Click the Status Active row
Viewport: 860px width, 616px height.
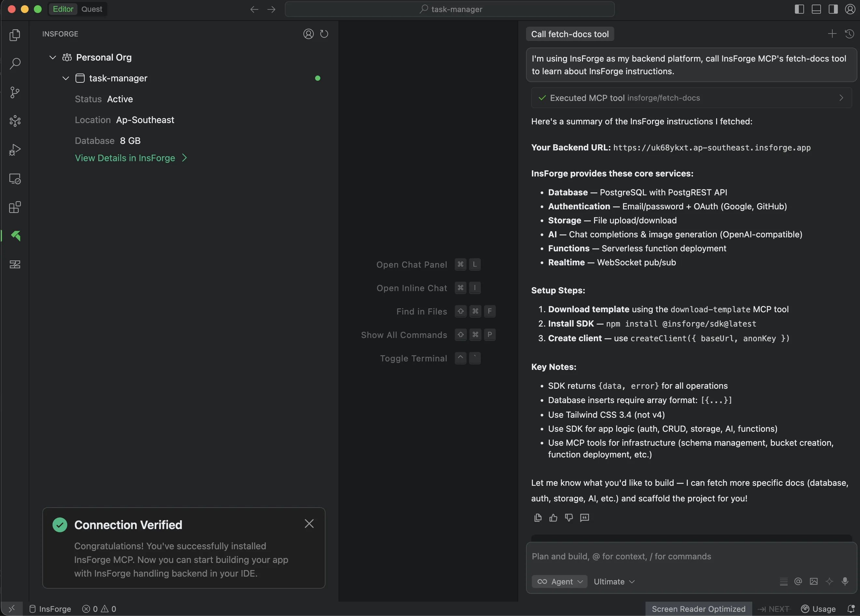(104, 99)
